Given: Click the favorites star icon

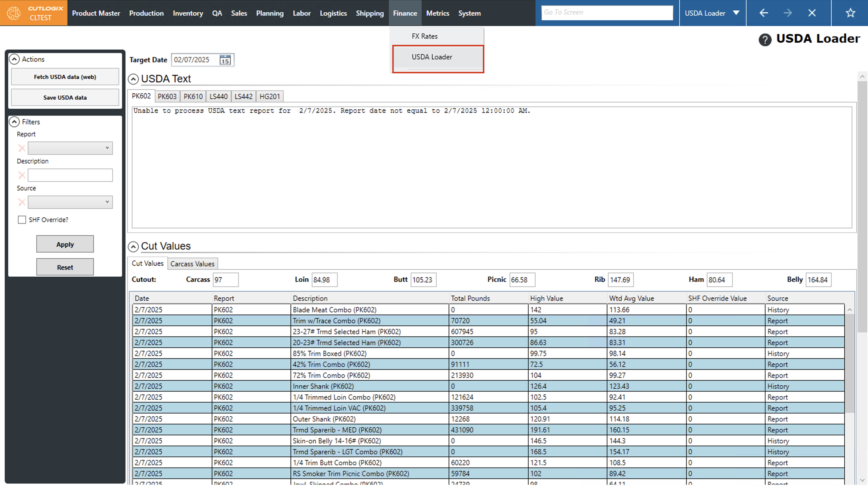Looking at the screenshot, I should click(850, 13).
